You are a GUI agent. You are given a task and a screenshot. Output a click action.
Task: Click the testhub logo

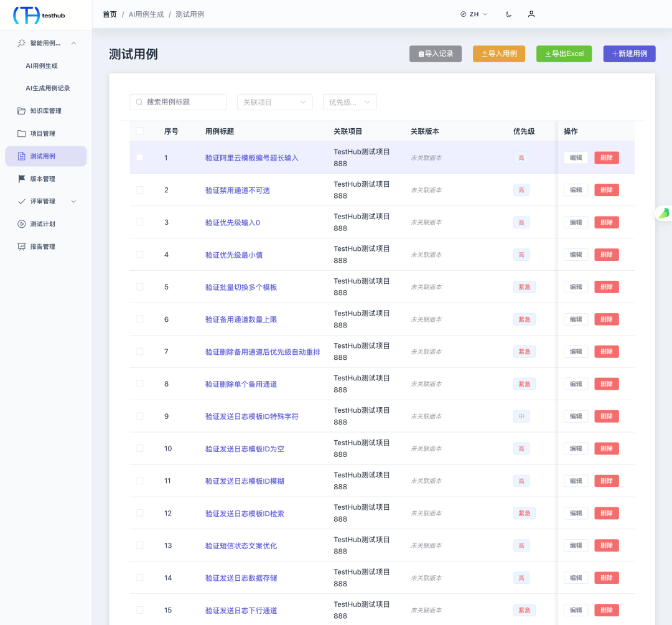39,15
